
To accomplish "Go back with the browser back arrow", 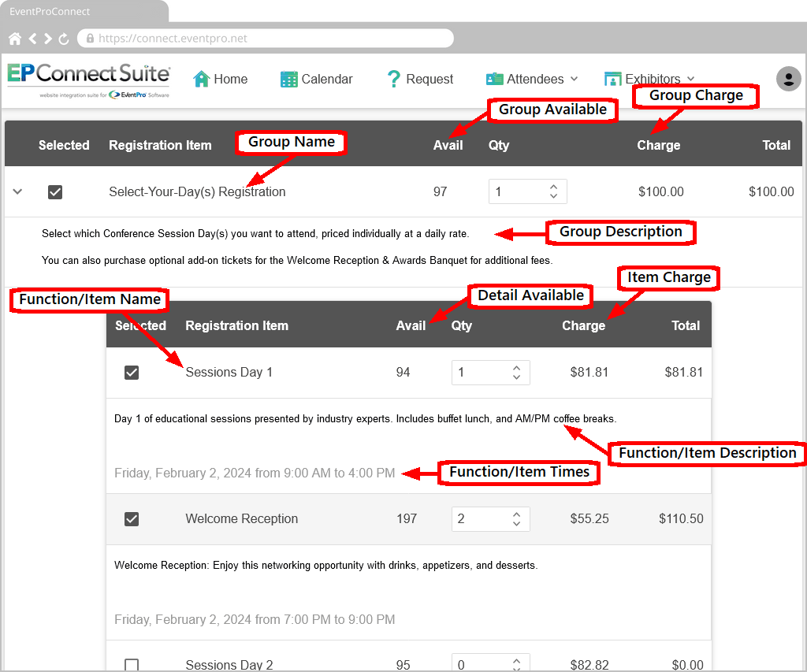I will pyautogui.click(x=32, y=39).
